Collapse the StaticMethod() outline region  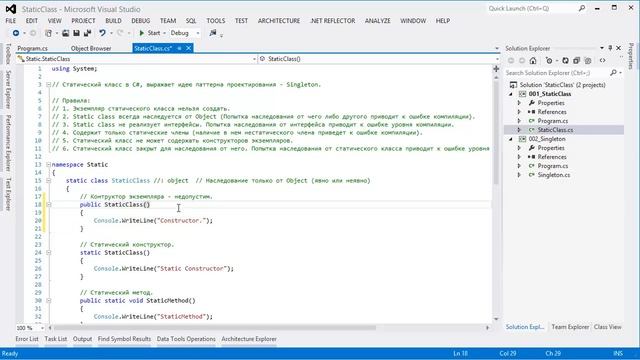(x=48, y=300)
